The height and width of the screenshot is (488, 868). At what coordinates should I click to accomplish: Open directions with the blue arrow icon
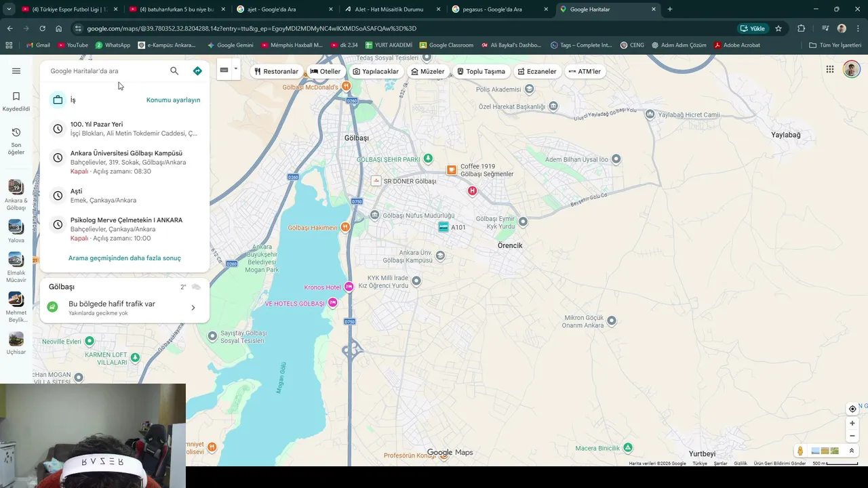(x=197, y=70)
